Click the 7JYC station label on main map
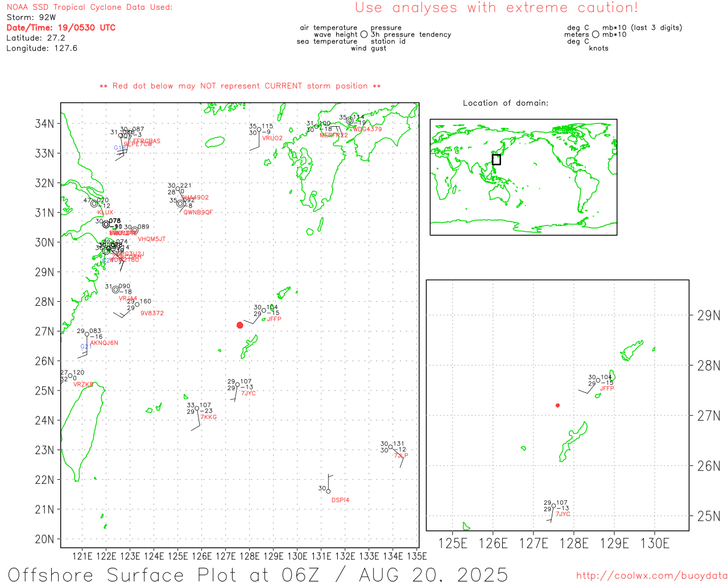The image size is (728, 582). (x=249, y=393)
